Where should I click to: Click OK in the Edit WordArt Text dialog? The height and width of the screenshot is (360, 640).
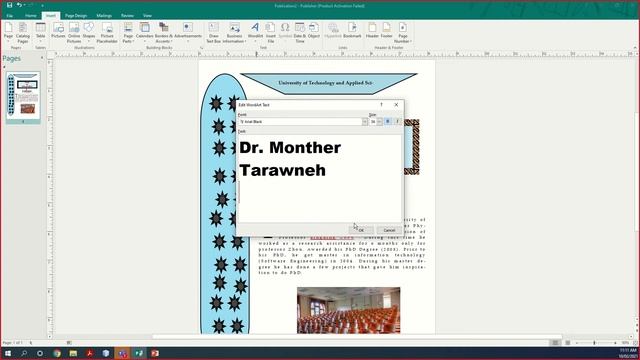361,230
